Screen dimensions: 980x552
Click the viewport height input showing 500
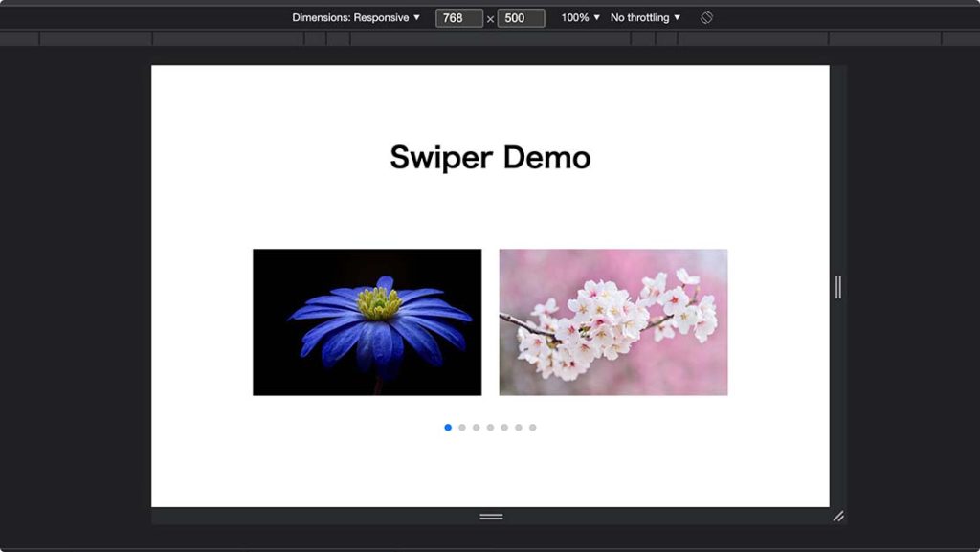click(x=520, y=16)
